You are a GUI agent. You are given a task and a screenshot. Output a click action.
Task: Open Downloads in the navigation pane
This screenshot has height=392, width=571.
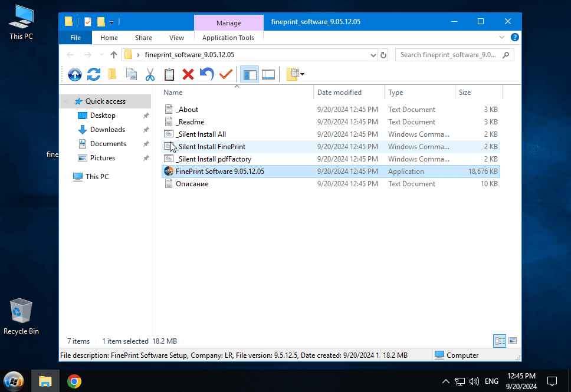(107, 130)
